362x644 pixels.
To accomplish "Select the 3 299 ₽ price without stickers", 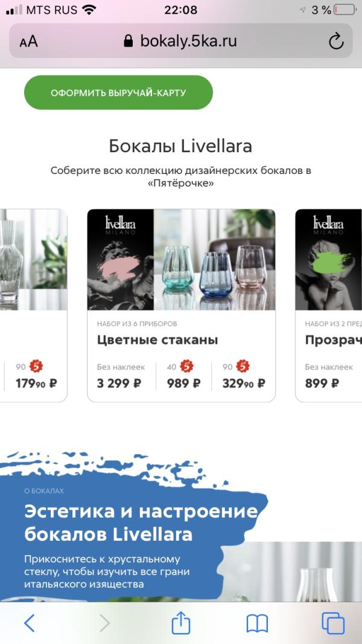I will (119, 383).
